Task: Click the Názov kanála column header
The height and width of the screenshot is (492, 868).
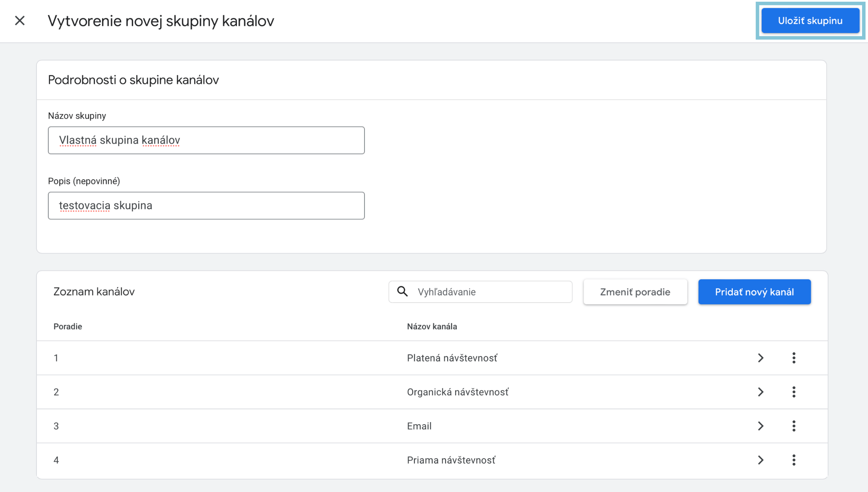Action: 432,326
